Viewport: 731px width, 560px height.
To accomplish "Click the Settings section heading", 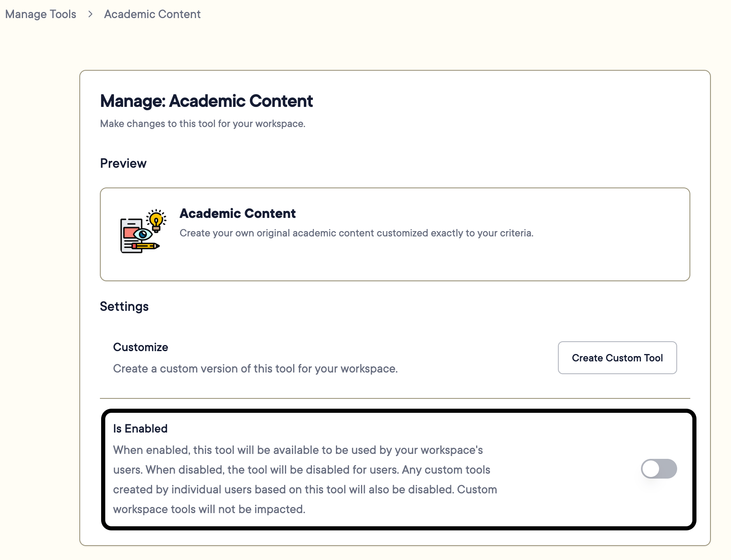I will tap(124, 306).
